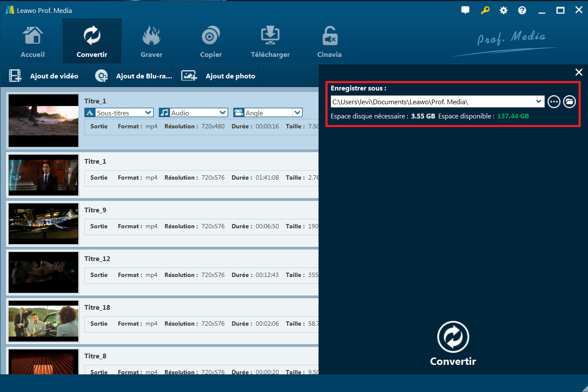The width and height of the screenshot is (588, 392).
Task: Click the 00:12:43 duration value
Action: (x=267, y=275)
